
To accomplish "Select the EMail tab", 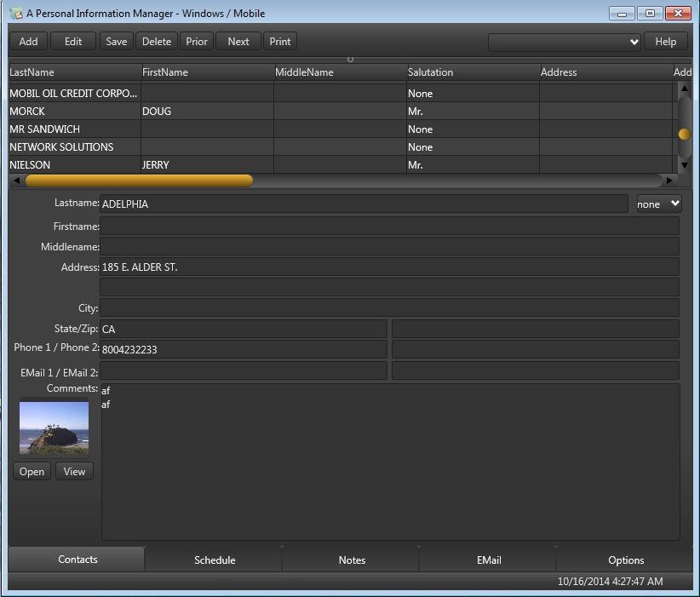I will [489, 560].
